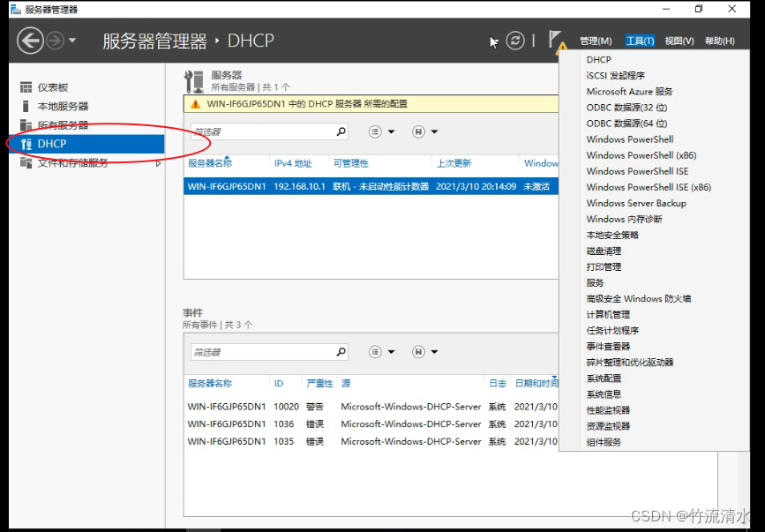
Task: Click the search magnifier in events filter
Action: [341, 352]
